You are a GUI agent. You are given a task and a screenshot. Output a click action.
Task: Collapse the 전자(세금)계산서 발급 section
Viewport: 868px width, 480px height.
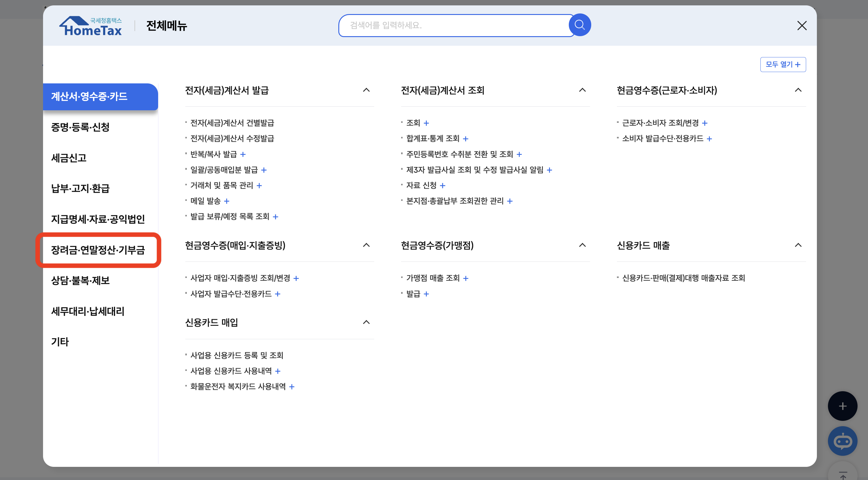point(366,90)
